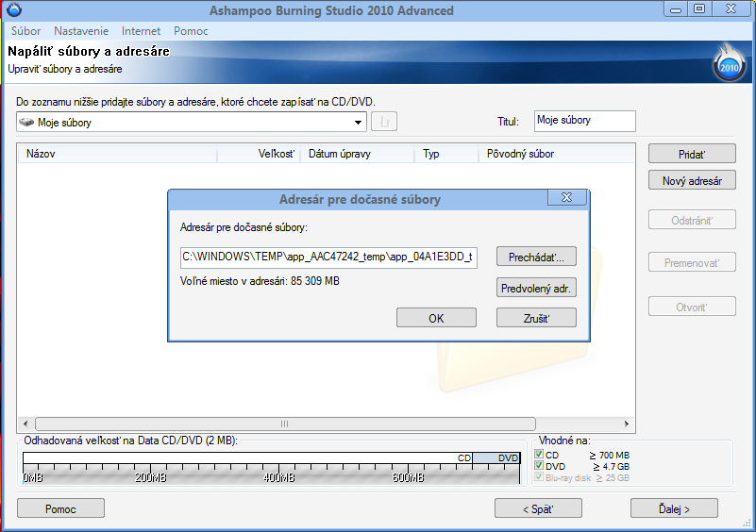Sort by the Pôvodný súbor column header
Viewport: 756px width, 532px height.
(x=557, y=154)
